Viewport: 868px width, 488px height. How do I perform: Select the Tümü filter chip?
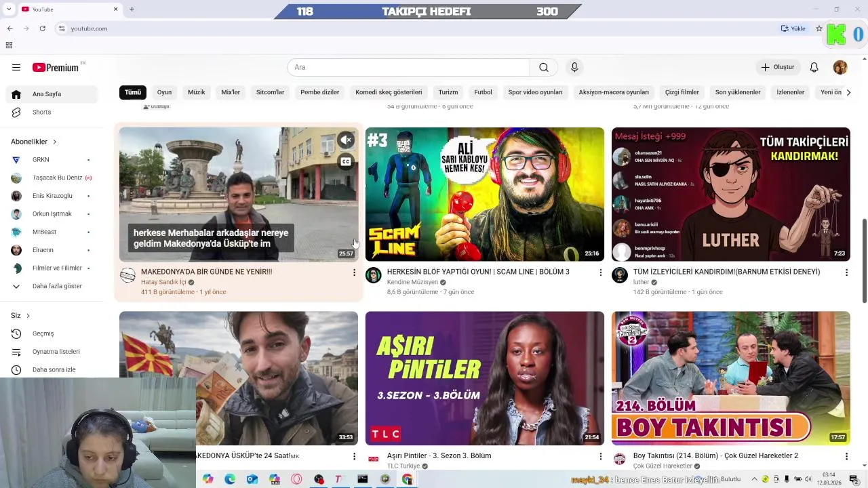133,92
